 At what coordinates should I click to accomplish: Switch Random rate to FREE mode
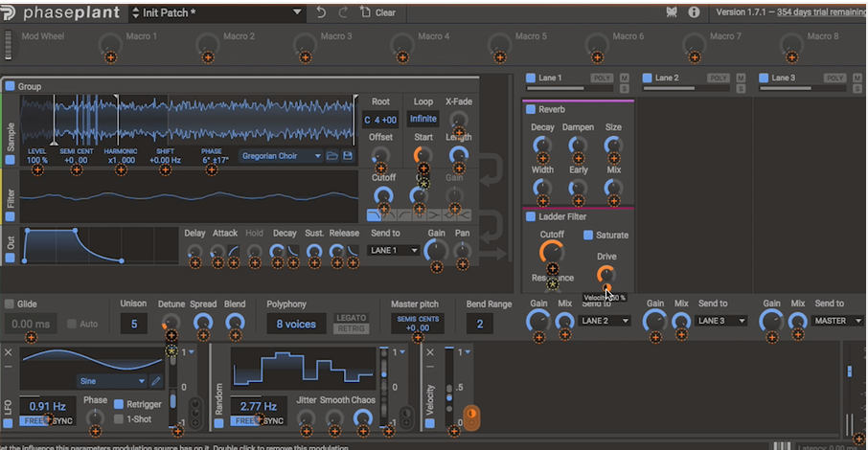click(x=244, y=421)
